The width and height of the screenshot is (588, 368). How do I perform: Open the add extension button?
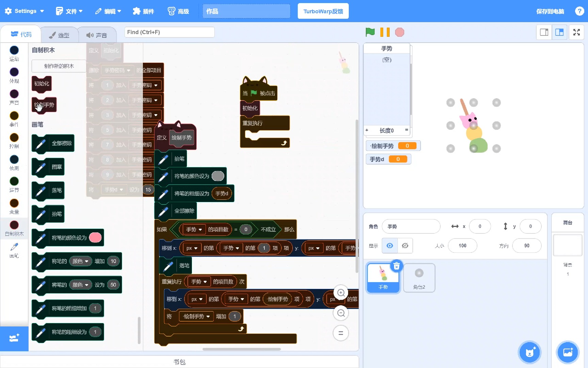click(14, 338)
